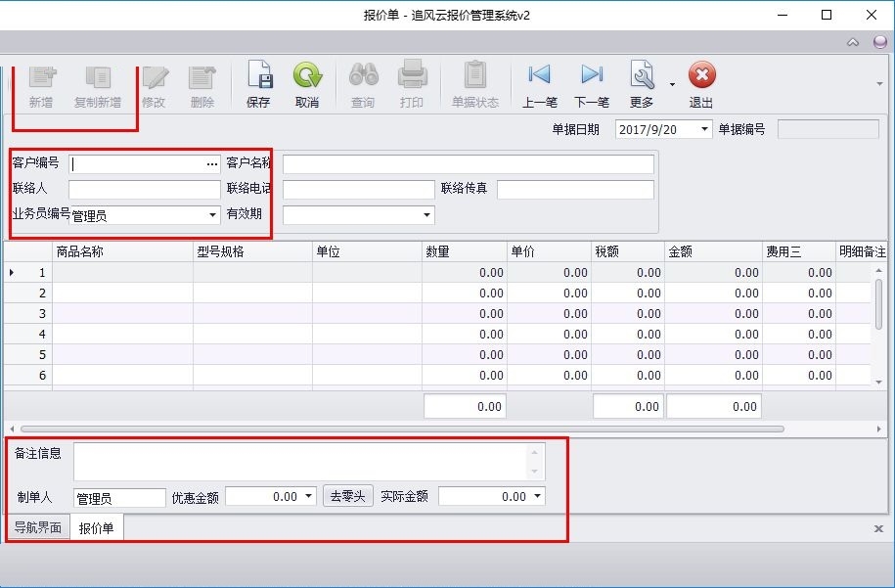Open the 更多 (More) tools icon
This screenshot has height=588, width=895.
(x=642, y=75)
